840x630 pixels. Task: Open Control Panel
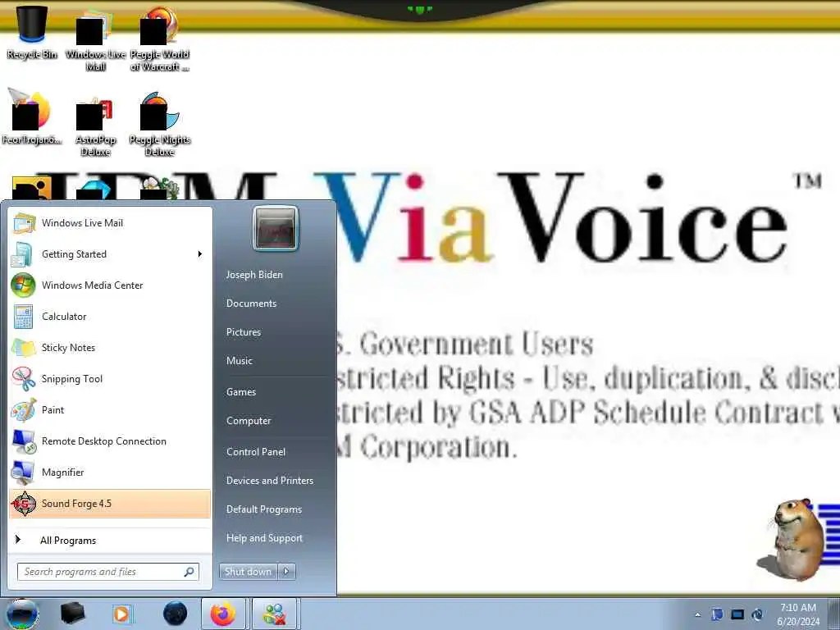(256, 452)
